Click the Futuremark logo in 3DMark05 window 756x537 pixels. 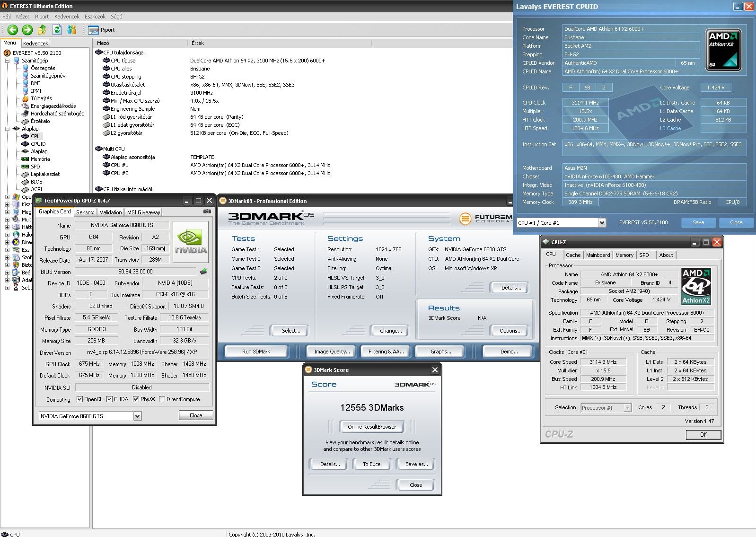pyautogui.click(x=485, y=219)
